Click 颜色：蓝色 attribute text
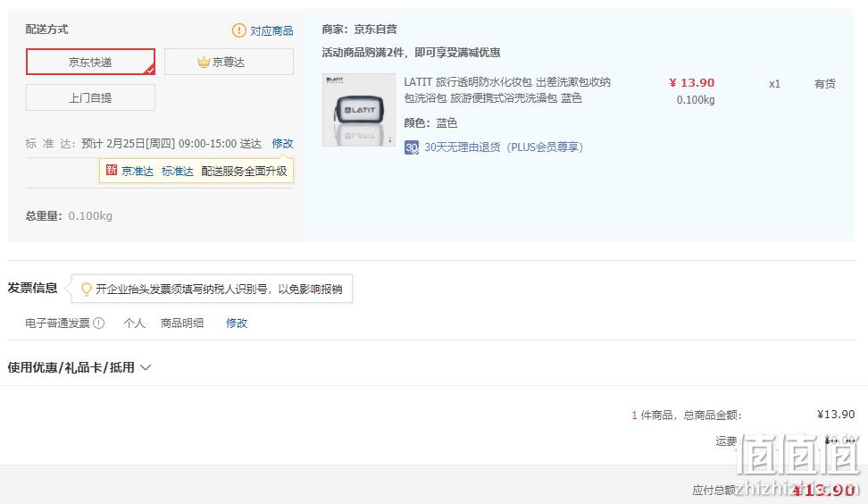Screen dimensions: 868x504 click(x=430, y=123)
